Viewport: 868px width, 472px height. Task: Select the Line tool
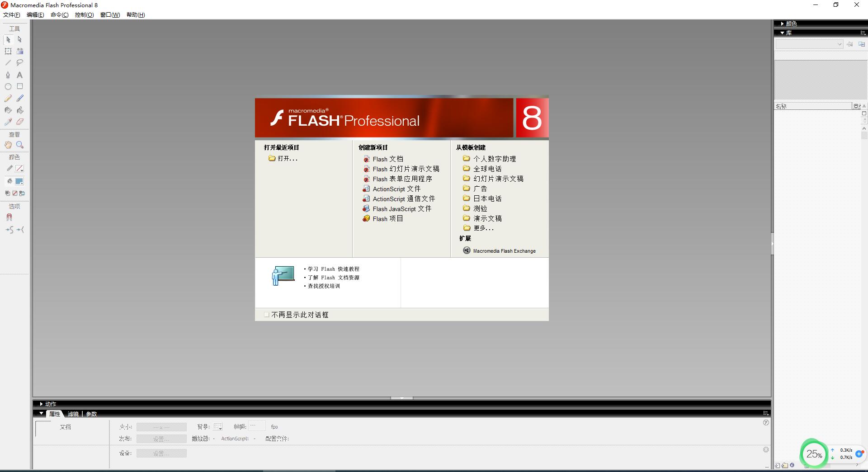8,63
